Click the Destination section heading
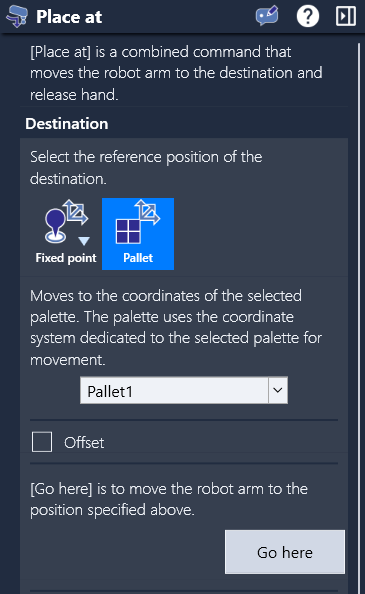This screenshot has width=365, height=594. (67, 123)
